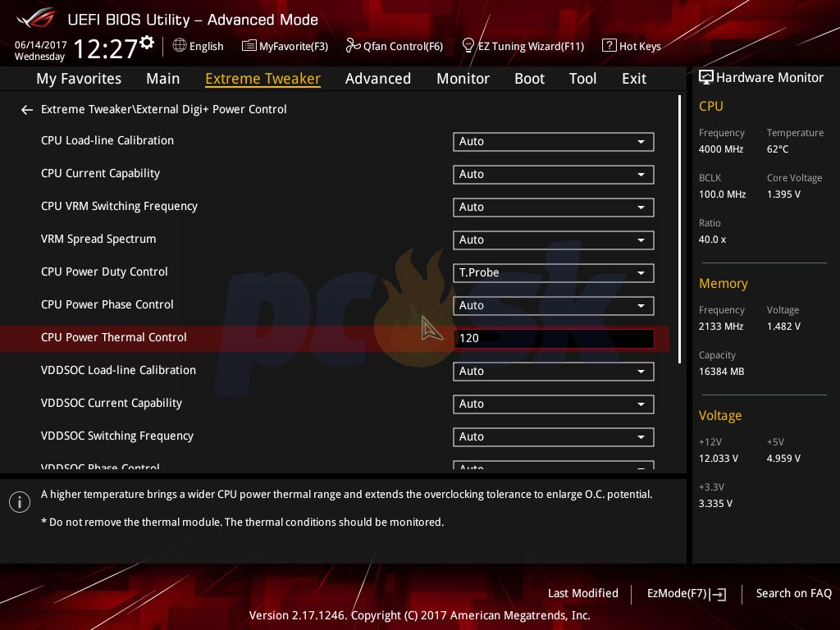Go to the Monitor tab
The width and height of the screenshot is (840, 630).
coord(463,79)
